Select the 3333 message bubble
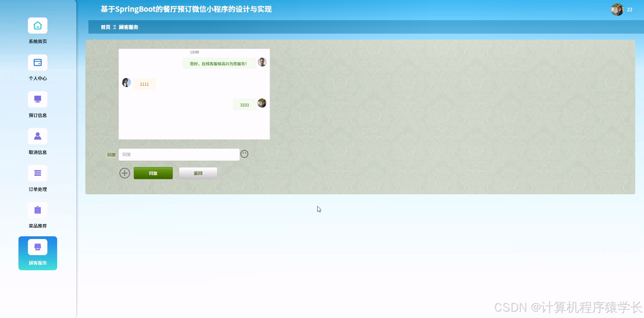The width and height of the screenshot is (644, 318). pos(244,105)
